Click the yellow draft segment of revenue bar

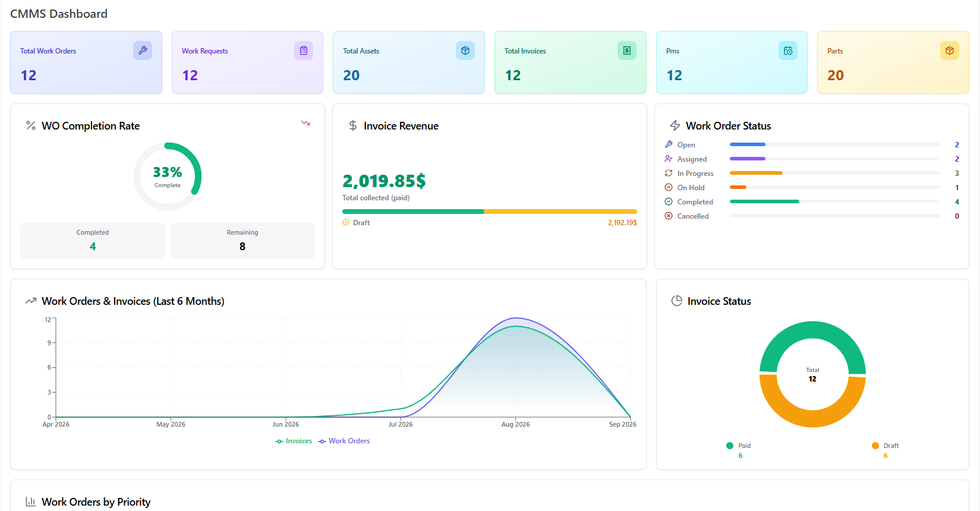[560, 212]
